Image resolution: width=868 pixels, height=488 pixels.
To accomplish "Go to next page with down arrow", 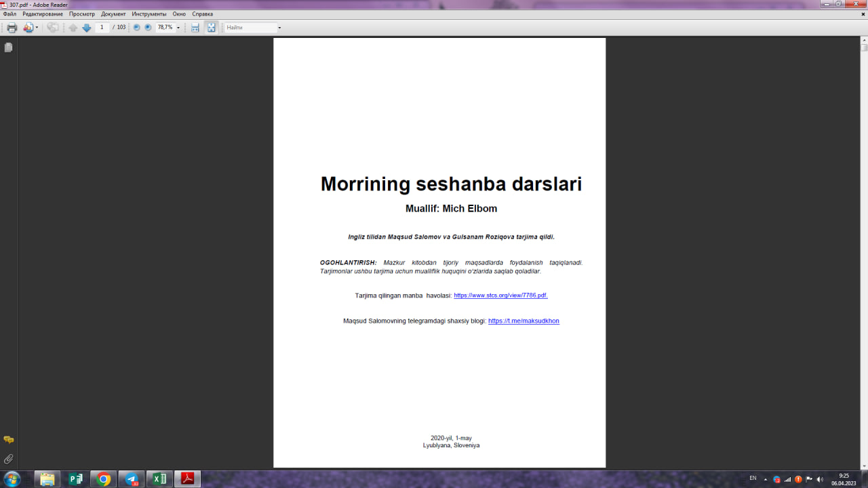I will [87, 27].
